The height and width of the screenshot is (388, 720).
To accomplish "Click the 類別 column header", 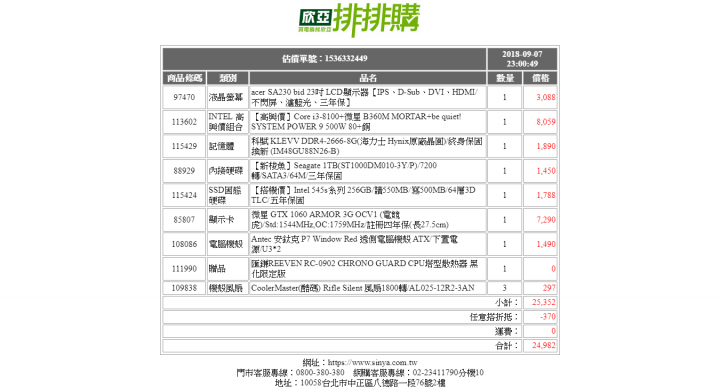I will (x=228, y=78).
